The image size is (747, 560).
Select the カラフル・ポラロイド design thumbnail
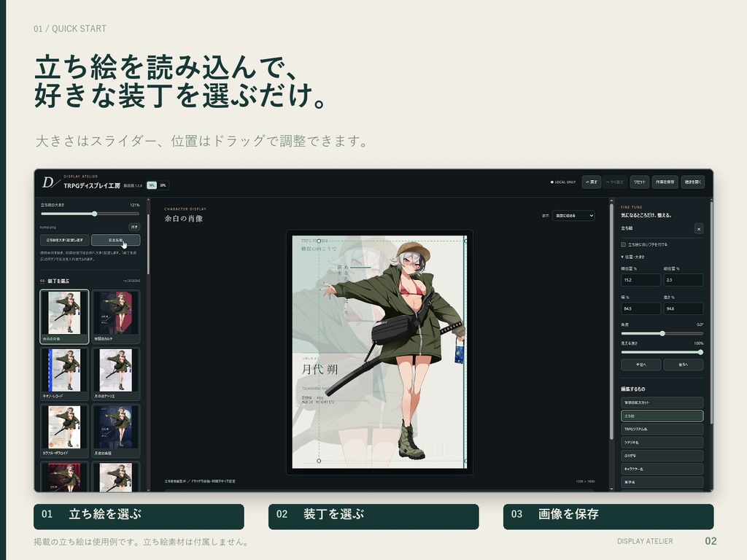coord(64,430)
